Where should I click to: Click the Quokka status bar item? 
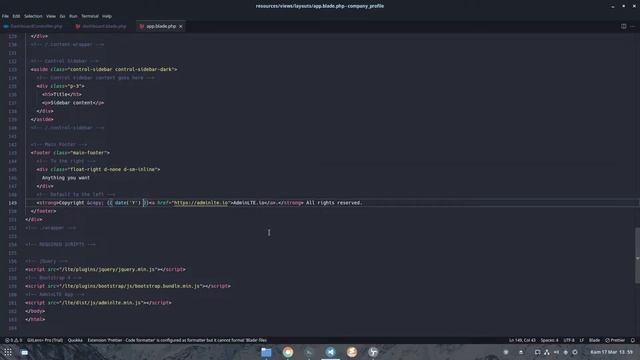click(x=75, y=340)
